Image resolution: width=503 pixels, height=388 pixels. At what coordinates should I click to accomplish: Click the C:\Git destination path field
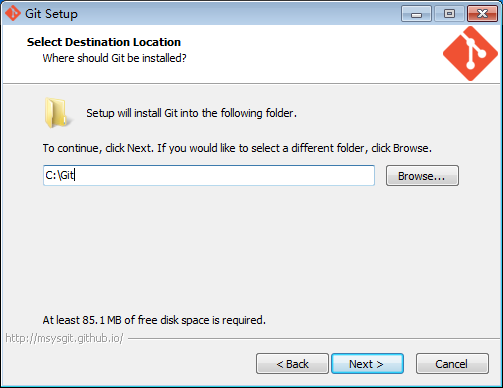click(209, 175)
